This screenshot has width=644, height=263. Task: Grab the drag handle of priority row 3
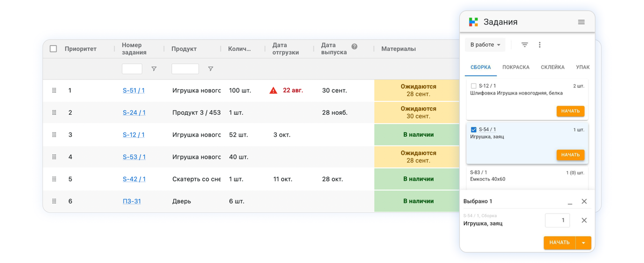pos(54,135)
